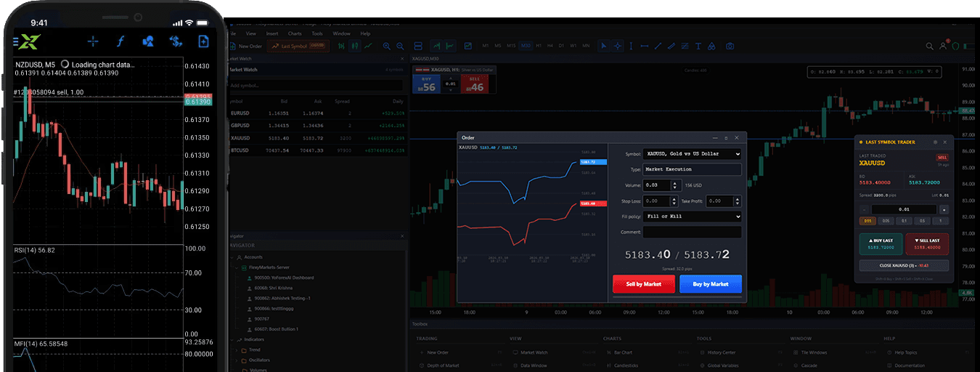Open the user account icon

943,46
